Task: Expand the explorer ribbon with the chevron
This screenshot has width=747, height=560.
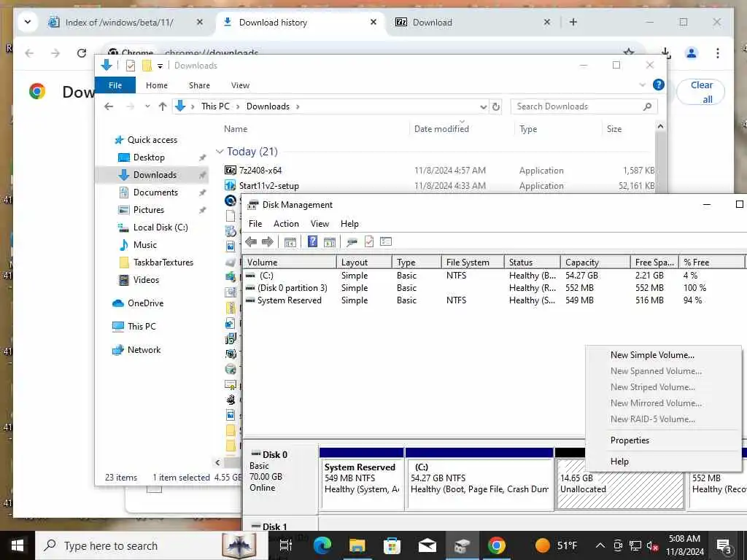Action: coord(642,85)
